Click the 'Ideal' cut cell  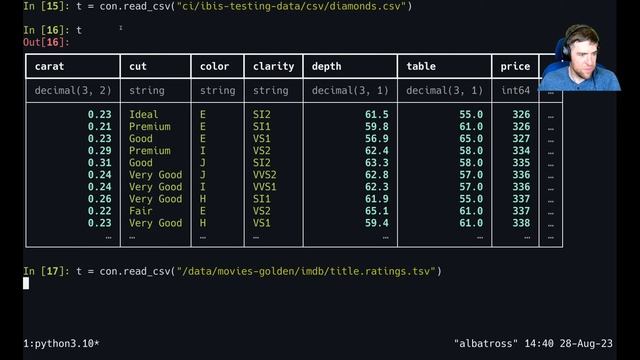(144, 114)
